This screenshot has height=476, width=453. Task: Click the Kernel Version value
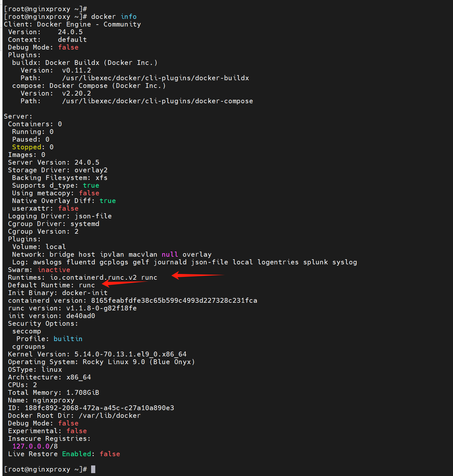tap(130, 354)
